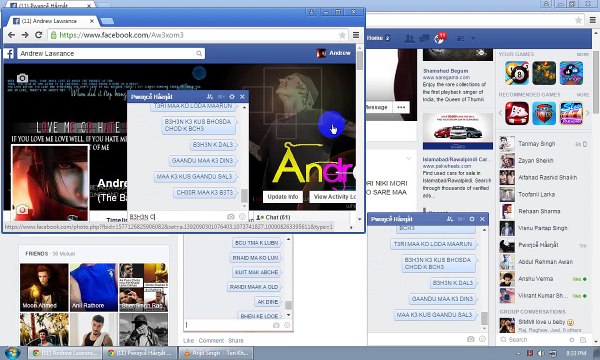Open the Timeline tab on the profile
This screenshot has width=600, height=360.
tap(116, 220)
